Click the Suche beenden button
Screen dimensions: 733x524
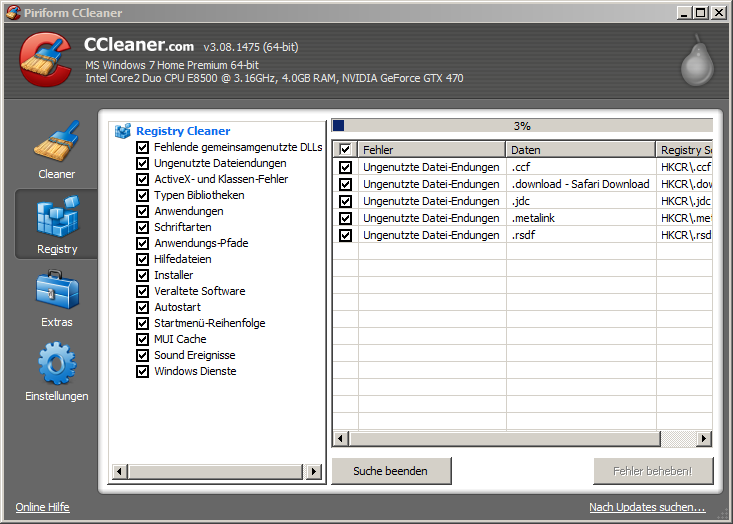[x=391, y=471]
